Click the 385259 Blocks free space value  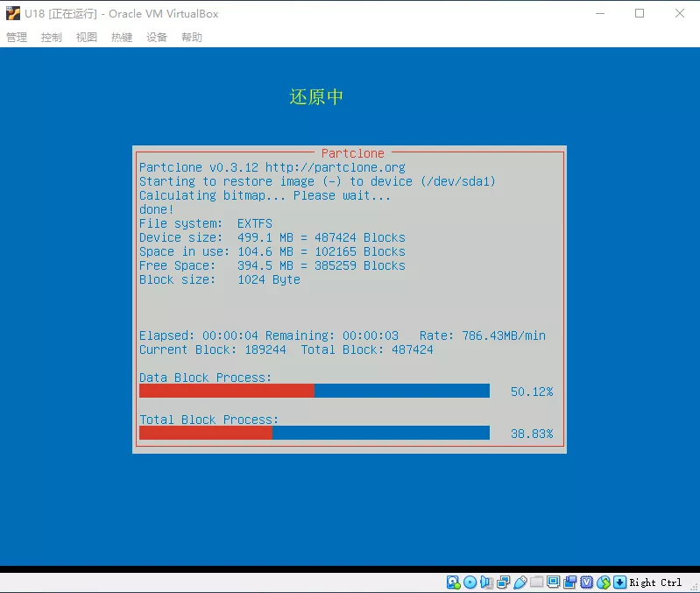click(360, 266)
